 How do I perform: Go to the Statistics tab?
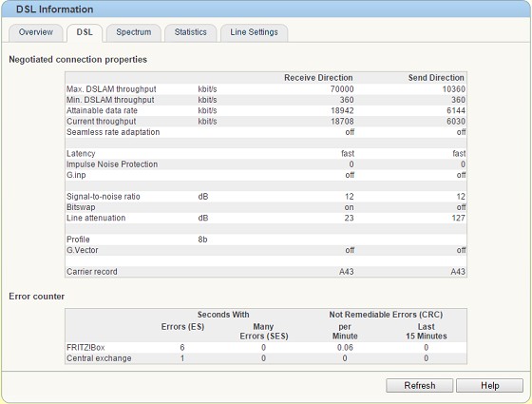pos(190,32)
